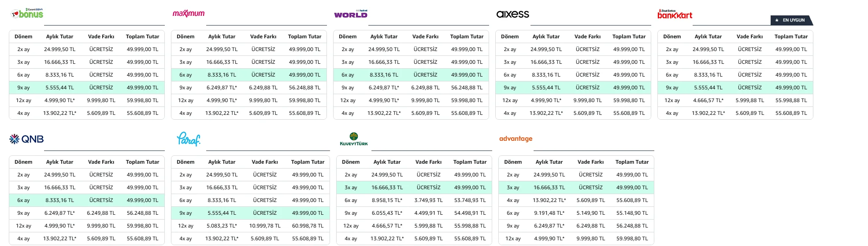Click 12x ay in the advantage table
The width and height of the screenshot is (868, 246).
513,239
